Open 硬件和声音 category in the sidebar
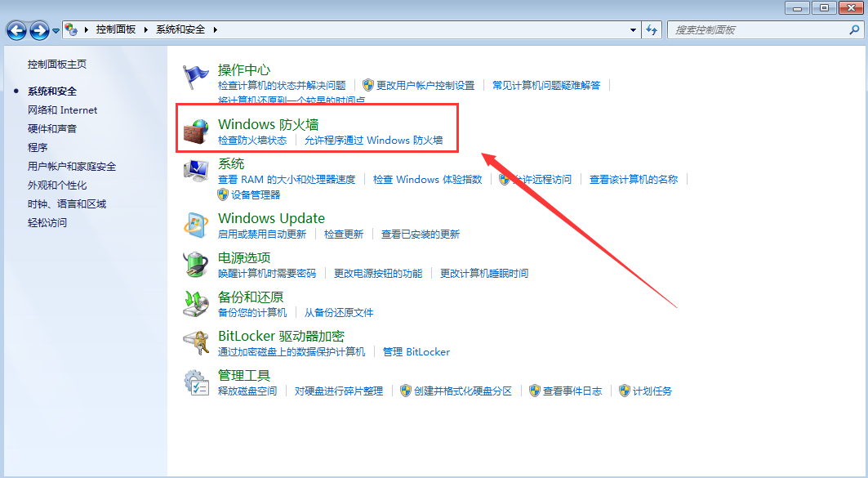868x478 pixels. pos(52,129)
